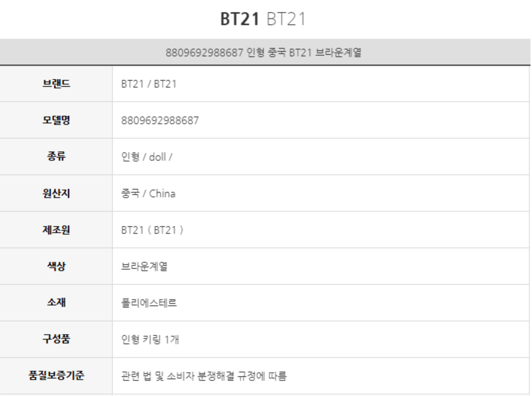Click the product summary line in gray header bar
The width and height of the screenshot is (532, 396).
click(263, 53)
